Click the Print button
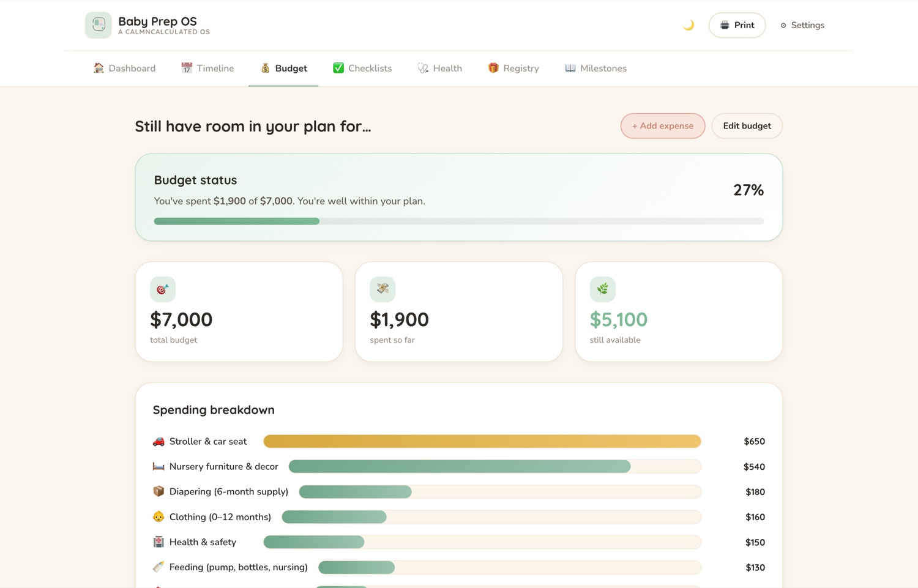 pyautogui.click(x=737, y=25)
